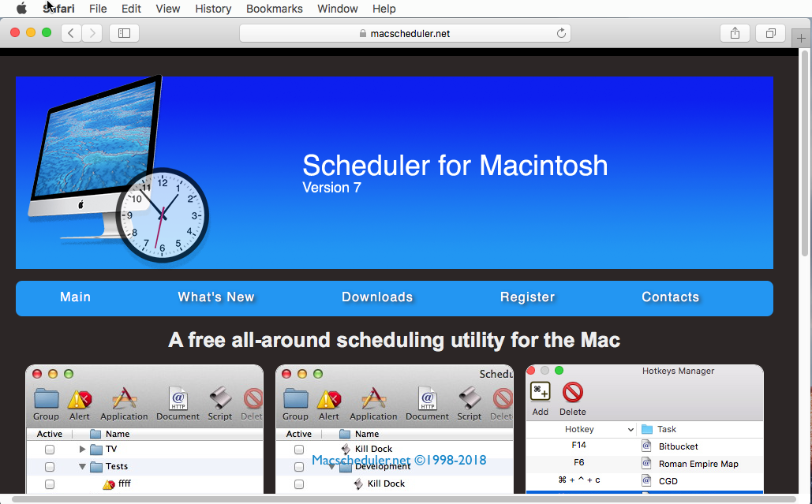Click the horizontal page scrollbar
The image size is (812, 504).
point(404,499)
